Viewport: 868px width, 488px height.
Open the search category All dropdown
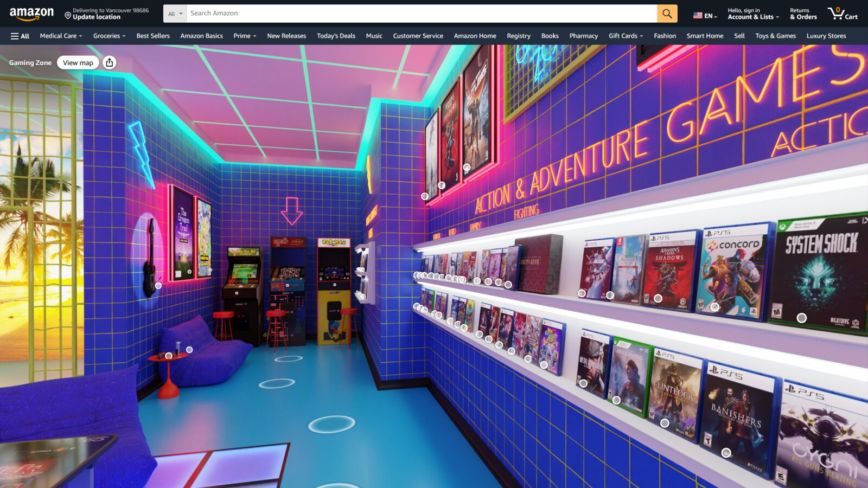pyautogui.click(x=175, y=14)
